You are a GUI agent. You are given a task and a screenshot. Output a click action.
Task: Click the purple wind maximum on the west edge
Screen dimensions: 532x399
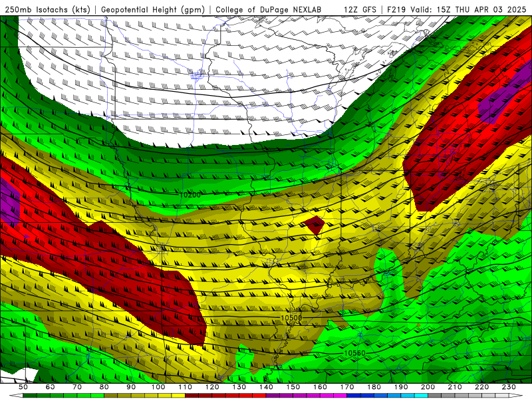[9, 203]
